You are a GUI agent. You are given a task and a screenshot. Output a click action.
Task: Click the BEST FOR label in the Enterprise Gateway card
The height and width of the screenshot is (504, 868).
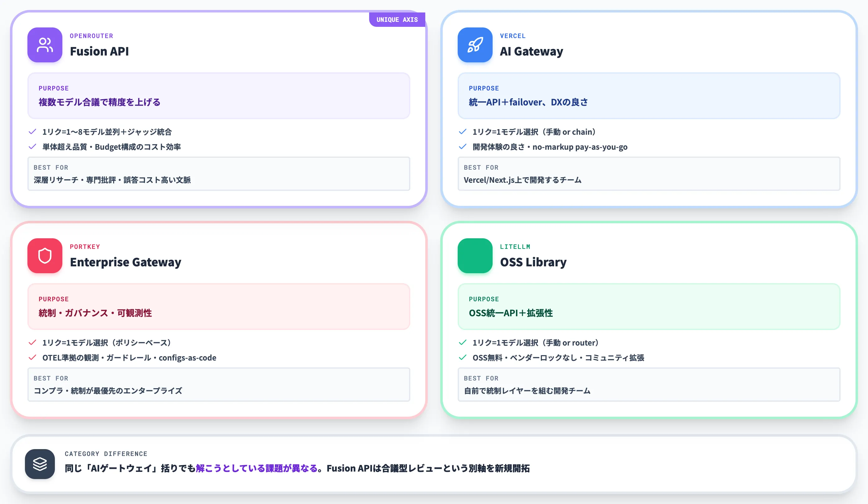pyautogui.click(x=51, y=378)
